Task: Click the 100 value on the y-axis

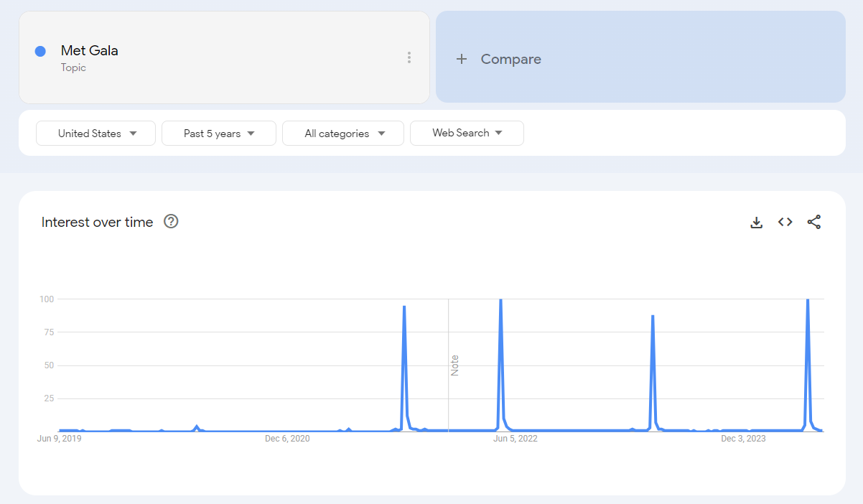Action: pos(47,299)
